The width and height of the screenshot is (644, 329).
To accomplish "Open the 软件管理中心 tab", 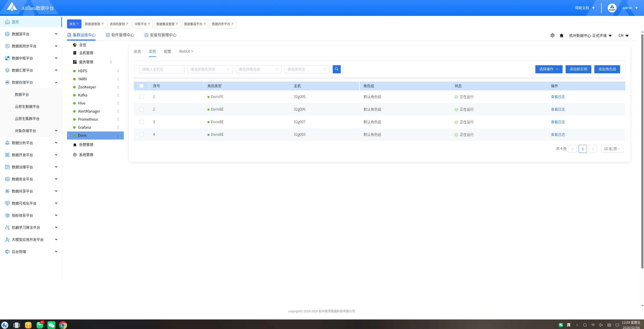I will pyautogui.click(x=120, y=35).
